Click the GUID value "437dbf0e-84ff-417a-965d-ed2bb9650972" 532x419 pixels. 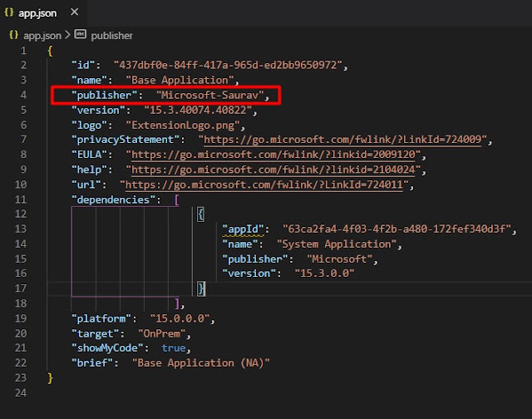click(228, 65)
